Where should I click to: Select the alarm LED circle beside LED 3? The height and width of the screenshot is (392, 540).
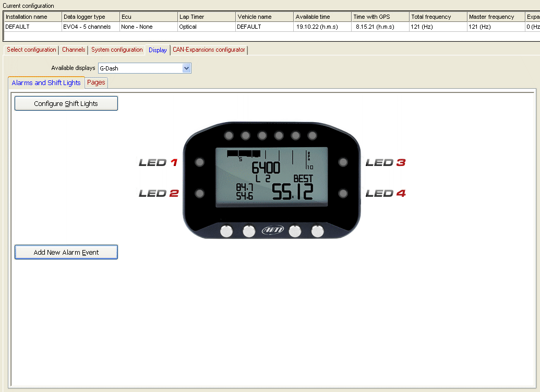click(343, 162)
